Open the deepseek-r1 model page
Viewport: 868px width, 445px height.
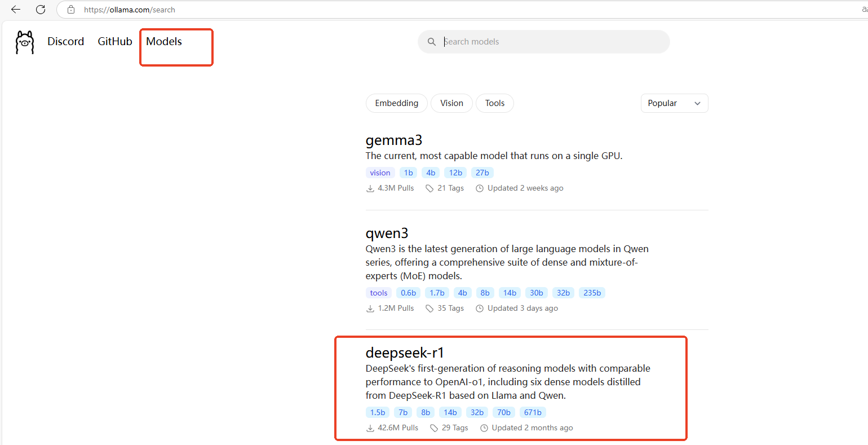coord(405,353)
